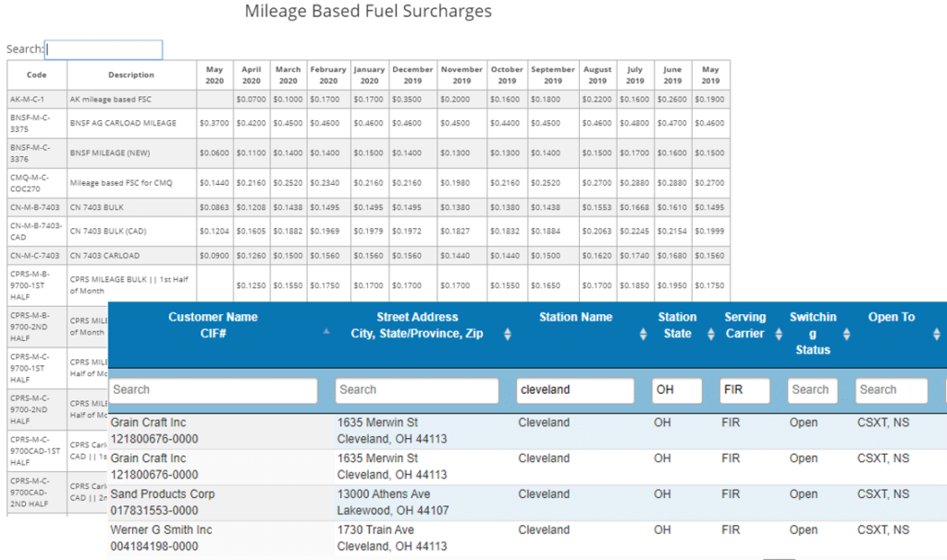Focus the Search box above the surcharge table
947x560 pixels.
[104, 50]
